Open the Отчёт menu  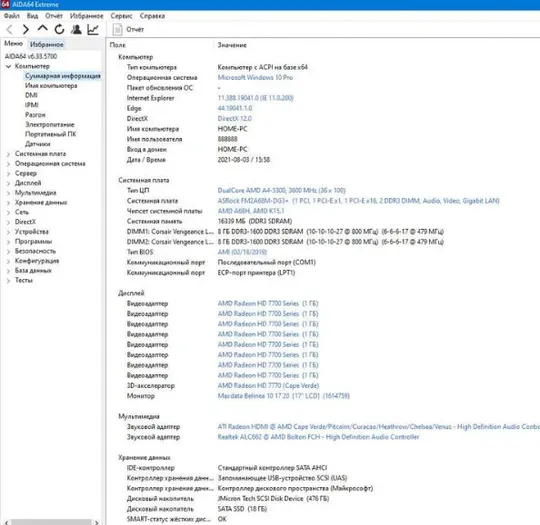coord(54,16)
